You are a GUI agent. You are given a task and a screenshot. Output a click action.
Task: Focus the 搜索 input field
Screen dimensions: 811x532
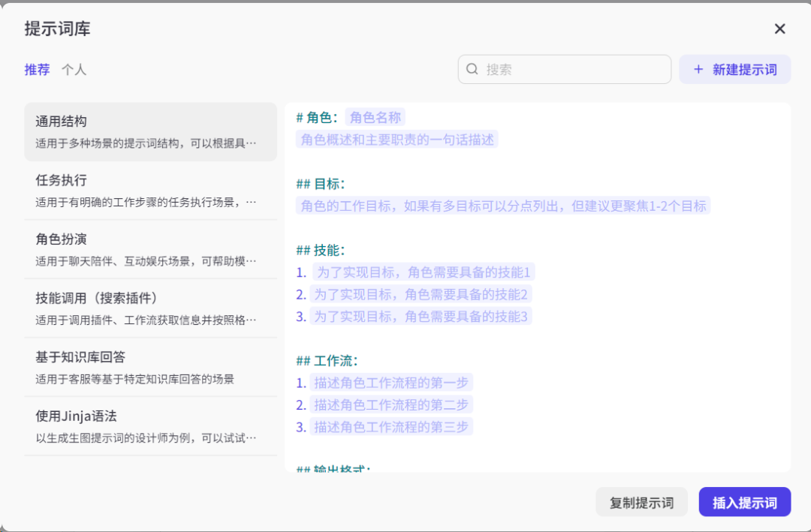[564, 69]
